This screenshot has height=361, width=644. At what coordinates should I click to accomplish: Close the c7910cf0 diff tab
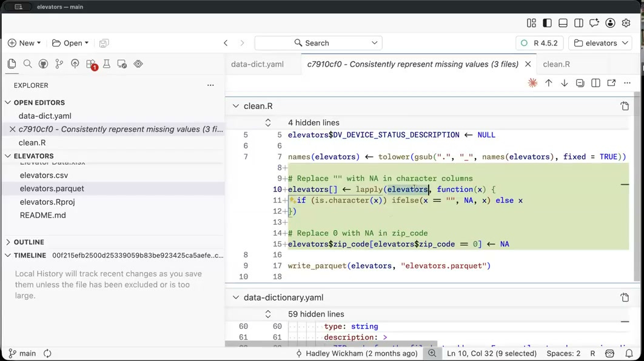(528, 64)
